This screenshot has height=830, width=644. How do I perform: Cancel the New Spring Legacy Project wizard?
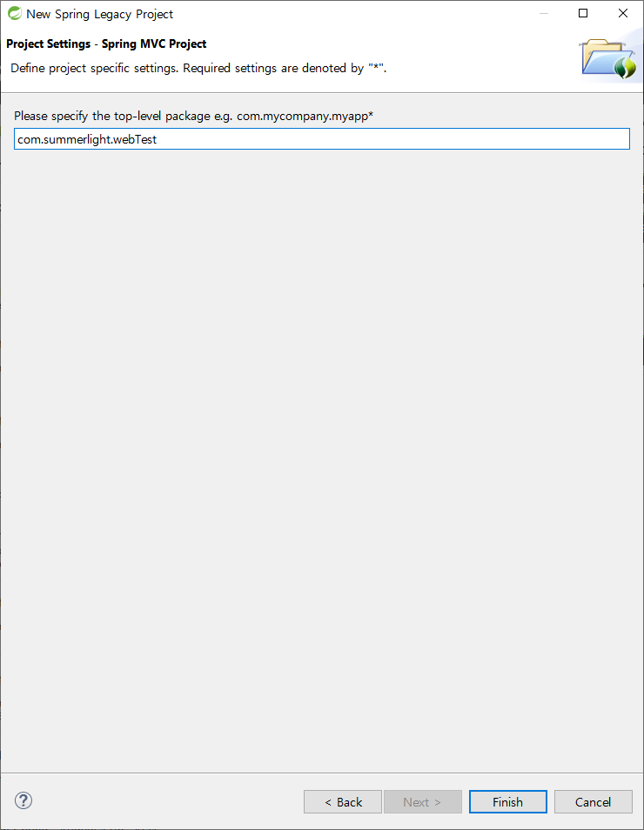click(594, 802)
